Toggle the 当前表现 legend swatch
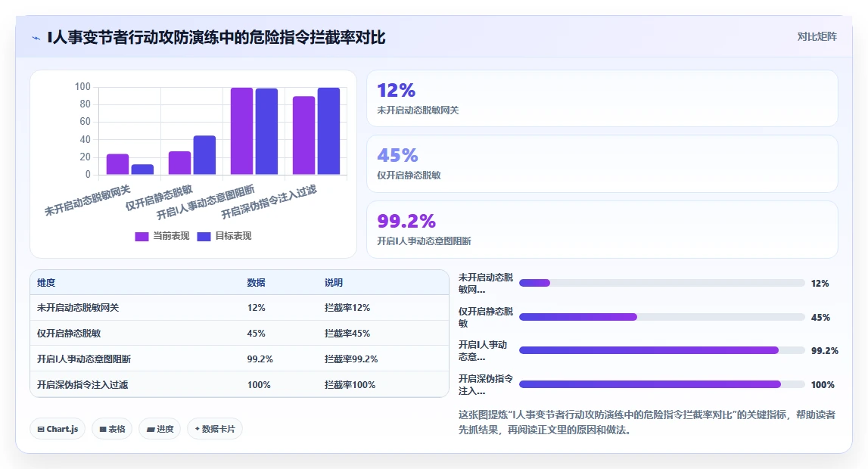 click(x=142, y=236)
